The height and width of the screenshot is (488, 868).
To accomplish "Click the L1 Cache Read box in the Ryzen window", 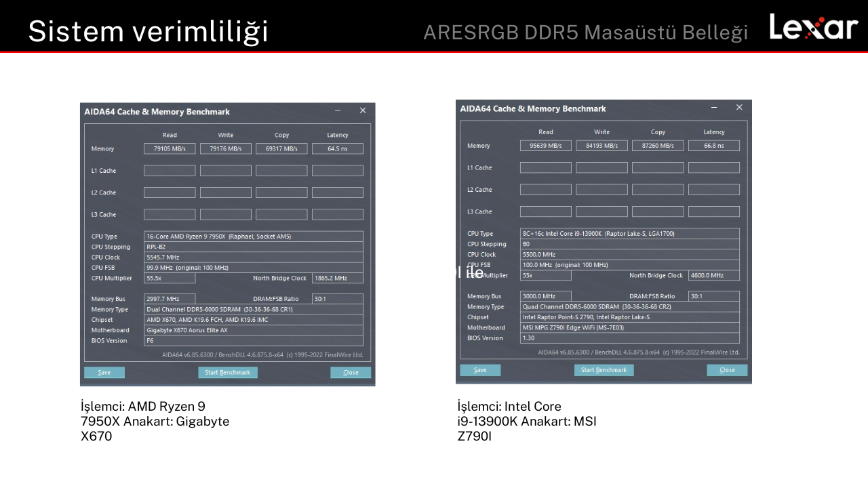I will (x=170, y=171).
